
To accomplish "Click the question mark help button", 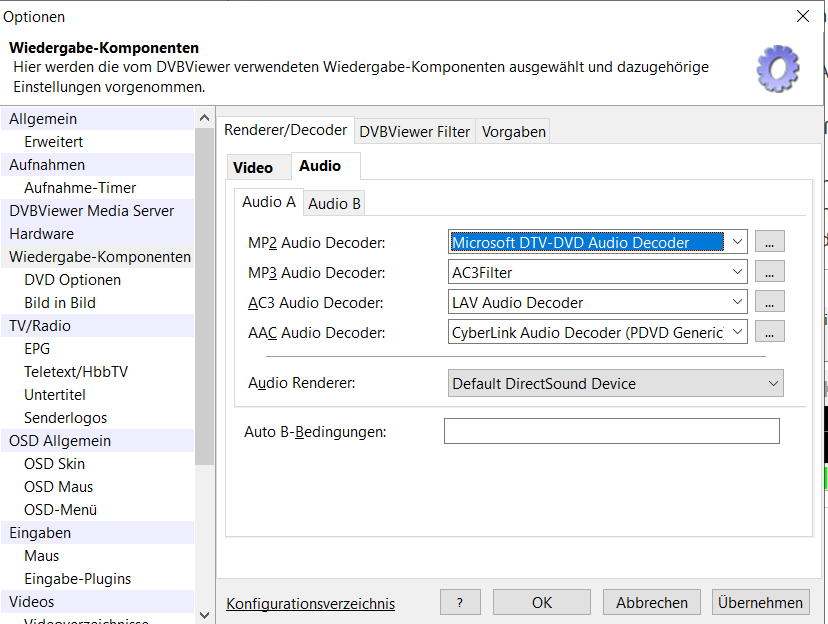I will [460, 602].
